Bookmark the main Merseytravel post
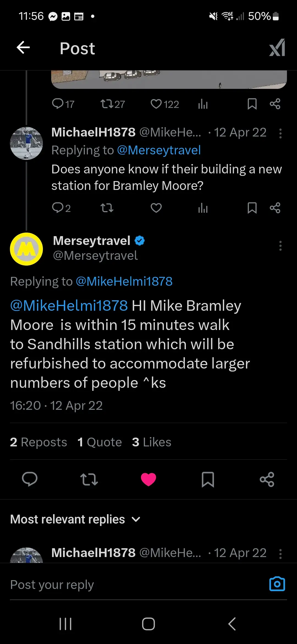Viewport: 297px width, 644px height. (208, 479)
